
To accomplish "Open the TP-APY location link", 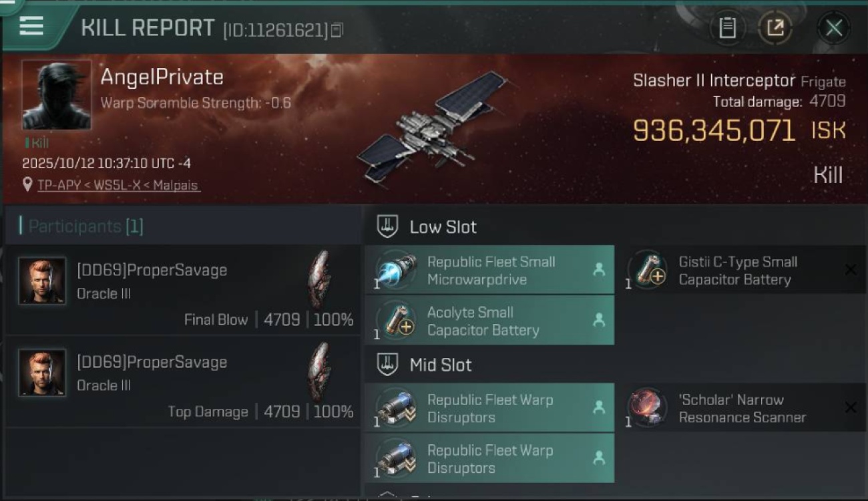I will coord(118,185).
